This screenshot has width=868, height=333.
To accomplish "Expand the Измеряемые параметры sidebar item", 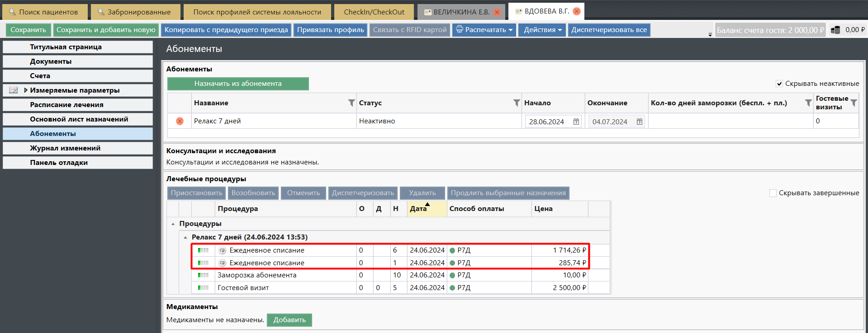I will (x=26, y=90).
